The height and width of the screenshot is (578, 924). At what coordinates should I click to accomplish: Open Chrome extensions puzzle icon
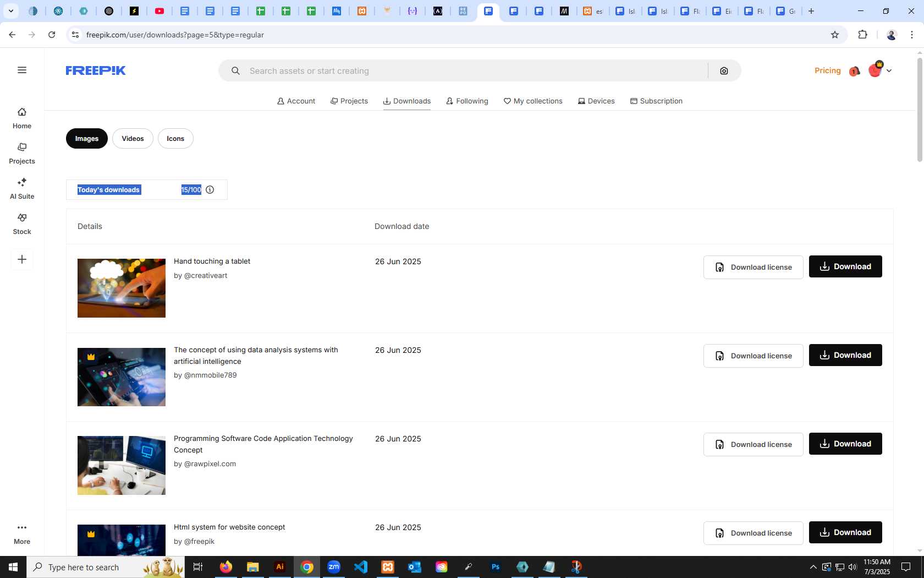tap(862, 35)
